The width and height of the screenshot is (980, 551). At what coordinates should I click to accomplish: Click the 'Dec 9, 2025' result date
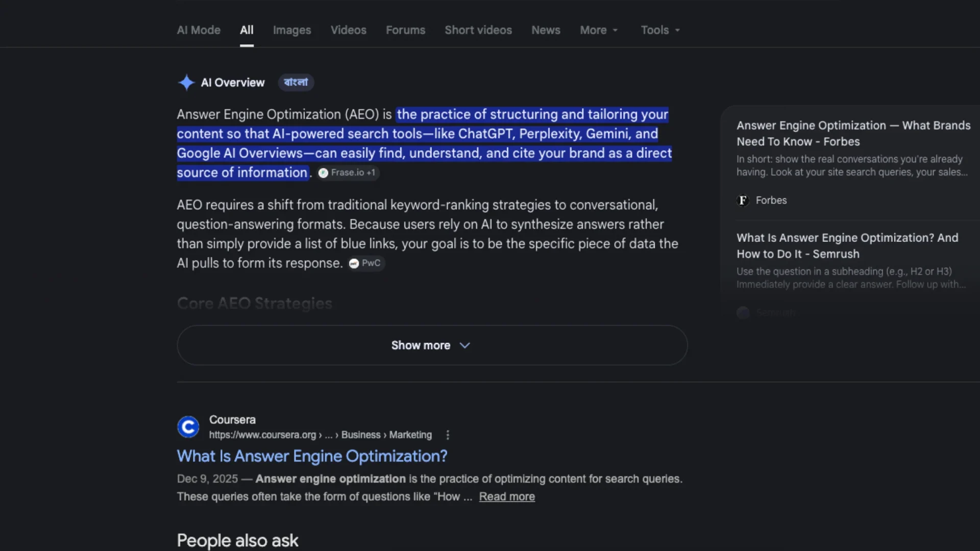207,479
